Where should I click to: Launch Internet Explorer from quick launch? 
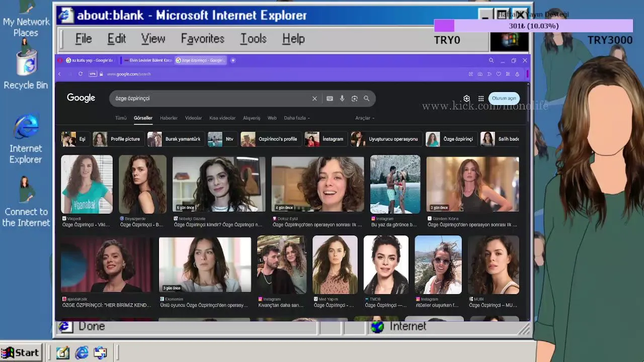82,353
